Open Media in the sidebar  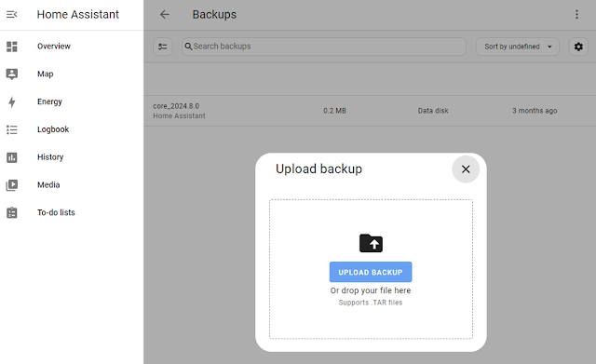coord(48,185)
